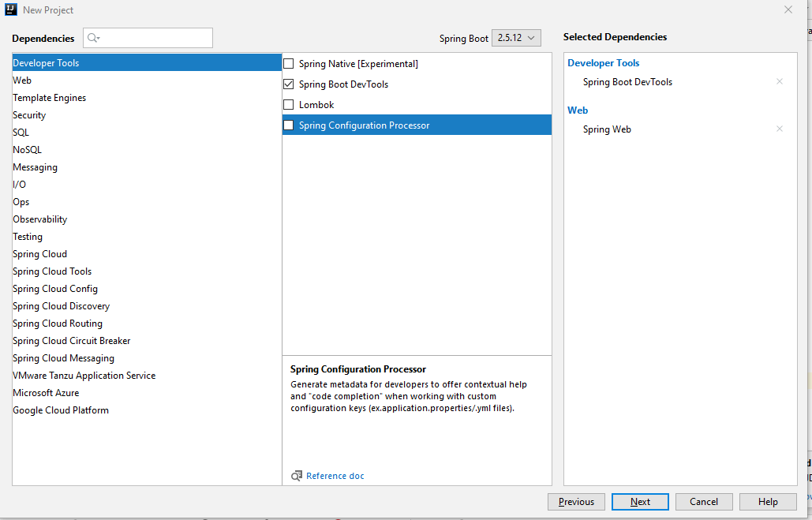Enable the Lombok checkbox
Screen dimensions: 812x520
(289, 105)
